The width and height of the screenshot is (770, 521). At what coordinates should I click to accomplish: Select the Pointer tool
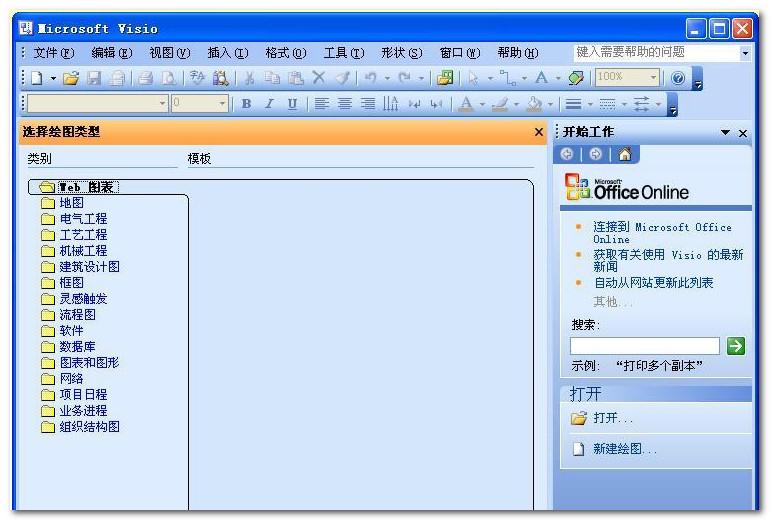(x=473, y=78)
